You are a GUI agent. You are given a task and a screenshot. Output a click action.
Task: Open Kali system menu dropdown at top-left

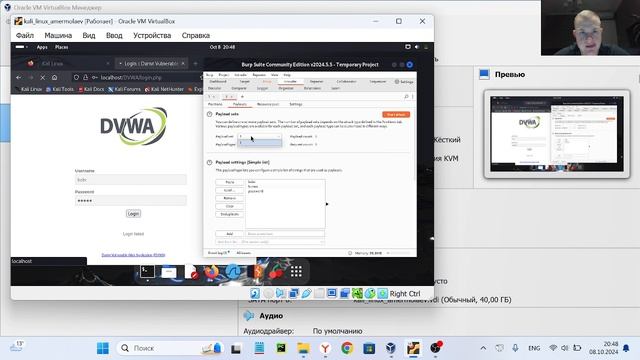click(22, 47)
